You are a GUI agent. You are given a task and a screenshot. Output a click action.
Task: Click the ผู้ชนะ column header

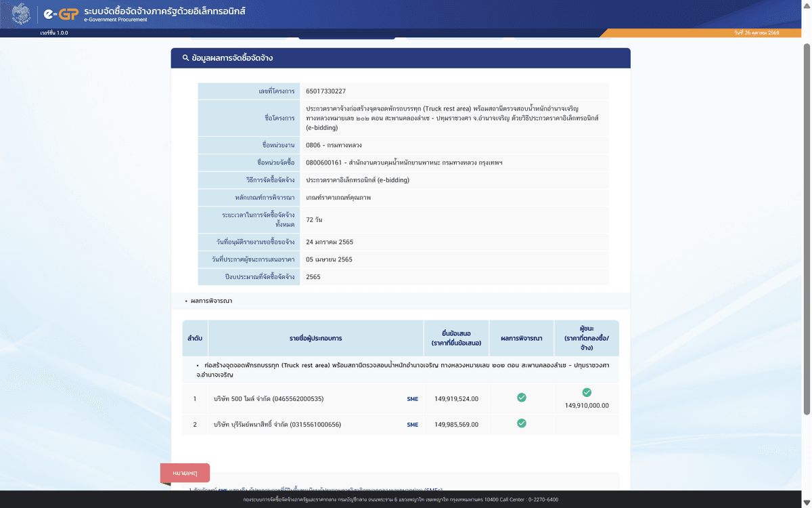(x=587, y=338)
